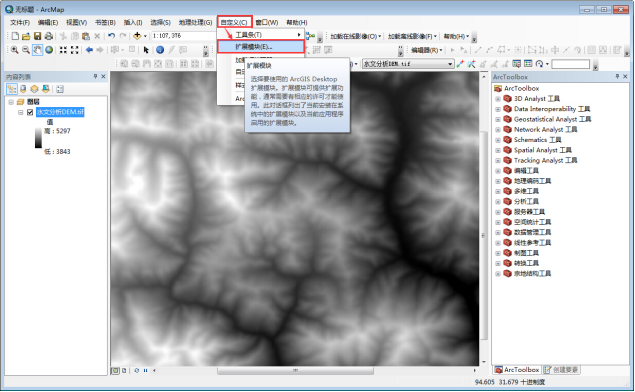The width and height of the screenshot is (635, 392).
Task: Open the 文件(F) menu
Action: (20, 22)
